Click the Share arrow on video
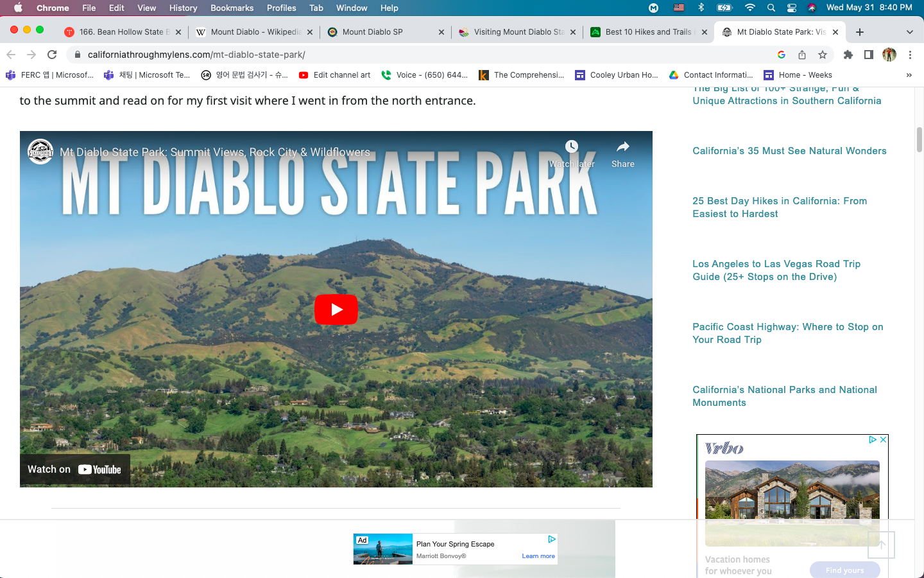 point(622,147)
